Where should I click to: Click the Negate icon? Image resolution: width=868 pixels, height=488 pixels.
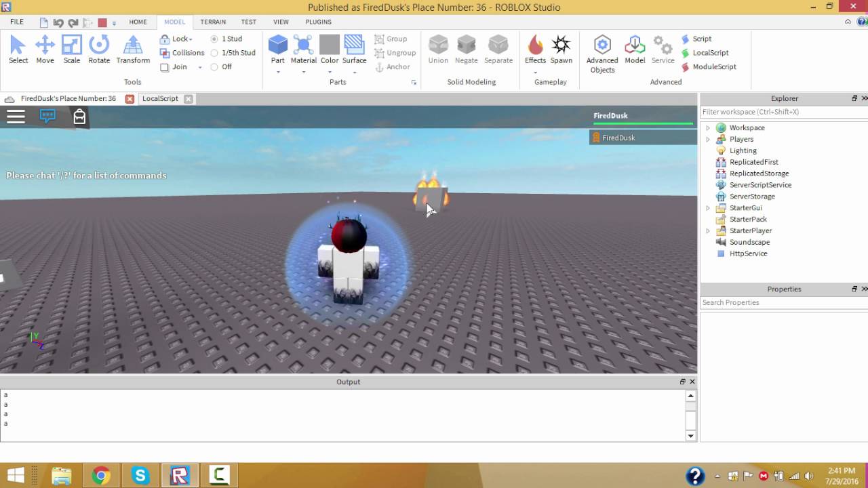[x=467, y=45]
